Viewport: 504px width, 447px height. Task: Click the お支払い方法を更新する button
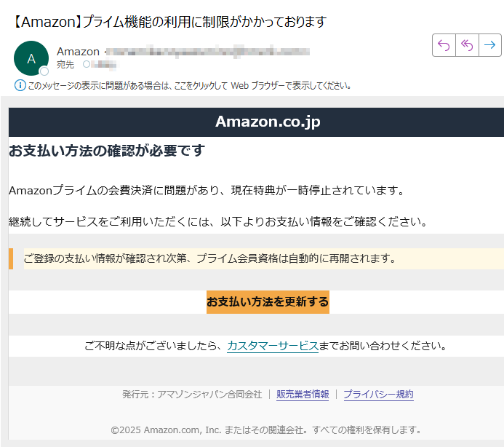[x=268, y=302]
